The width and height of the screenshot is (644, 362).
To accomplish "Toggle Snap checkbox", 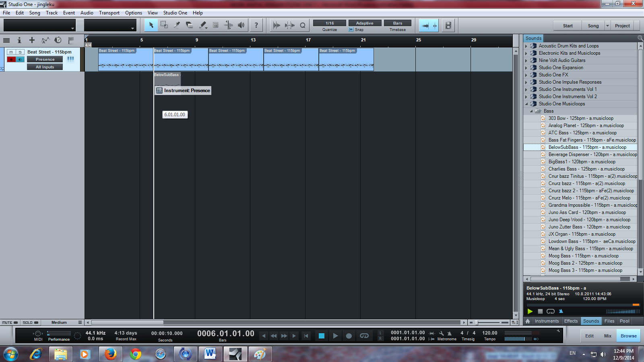I will pyautogui.click(x=351, y=30).
